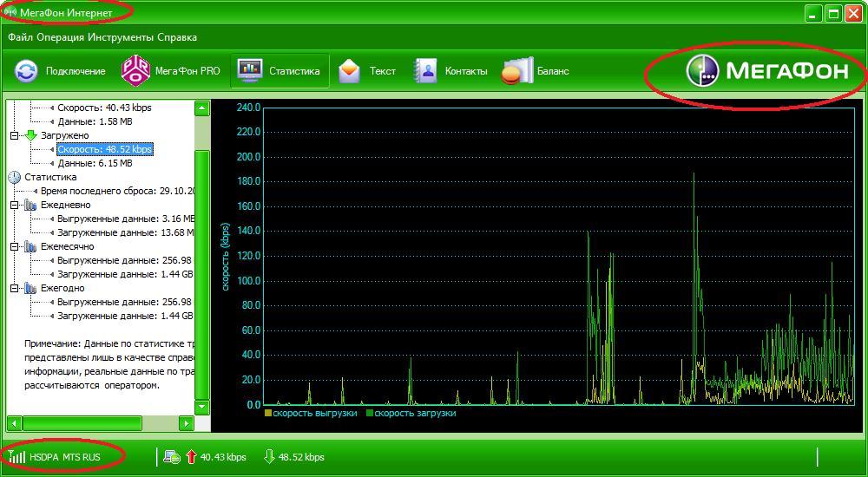Click the red upload arrow in status bar
The image size is (868, 477).
[191, 456]
